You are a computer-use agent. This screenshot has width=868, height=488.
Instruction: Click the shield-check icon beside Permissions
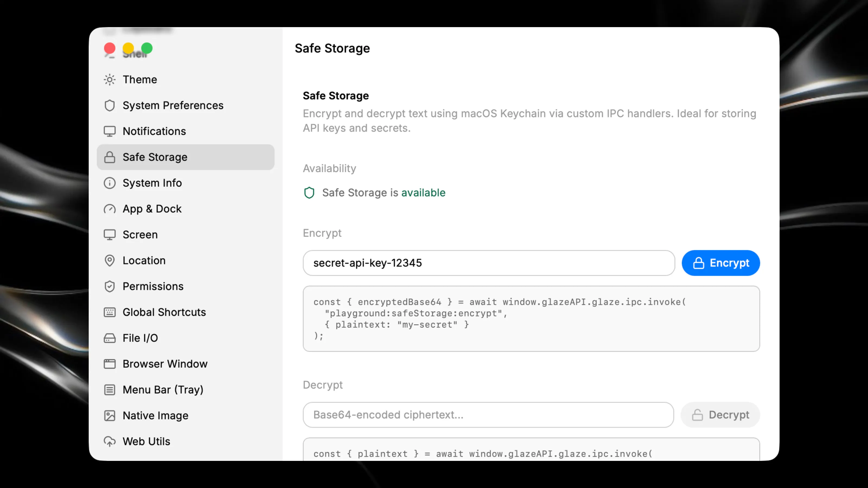pyautogui.click(x=110, y=286)
